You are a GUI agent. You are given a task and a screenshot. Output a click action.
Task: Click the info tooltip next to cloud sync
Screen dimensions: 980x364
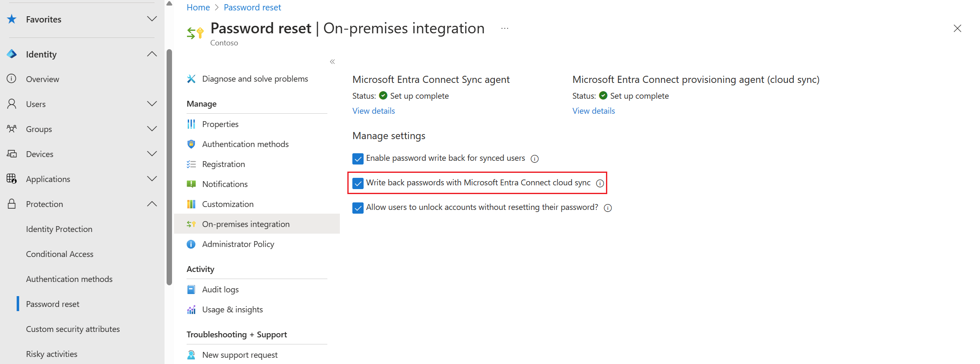600,183
